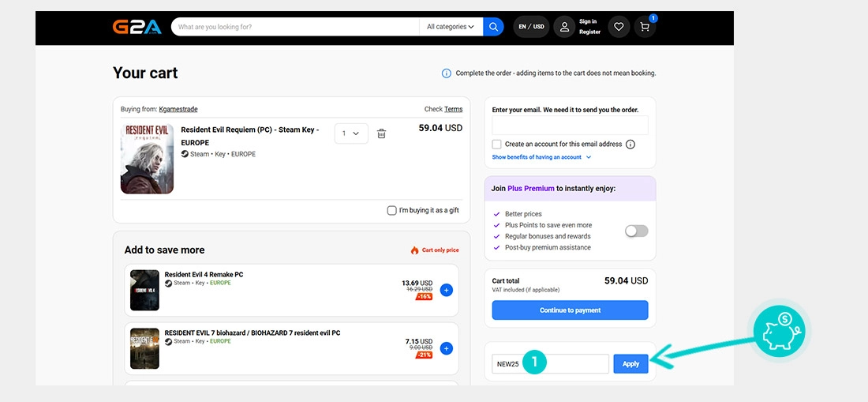Click the Sign in link

[x=588, y=21]
